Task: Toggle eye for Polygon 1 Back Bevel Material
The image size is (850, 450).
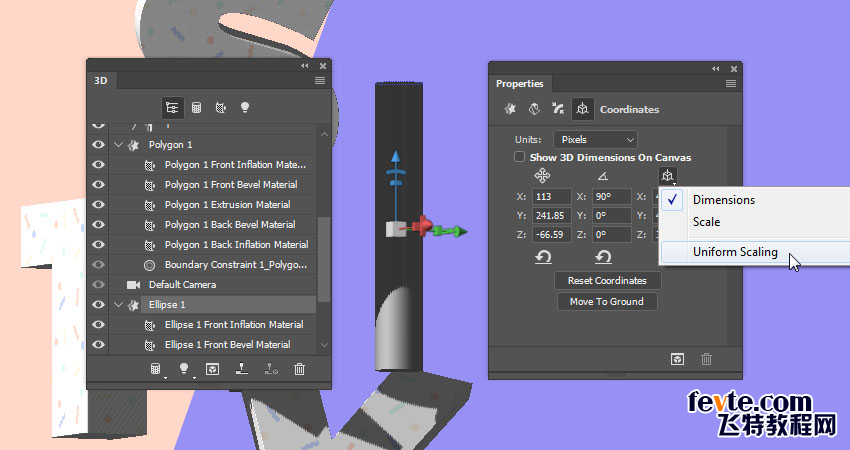Action: click(98, 224)
